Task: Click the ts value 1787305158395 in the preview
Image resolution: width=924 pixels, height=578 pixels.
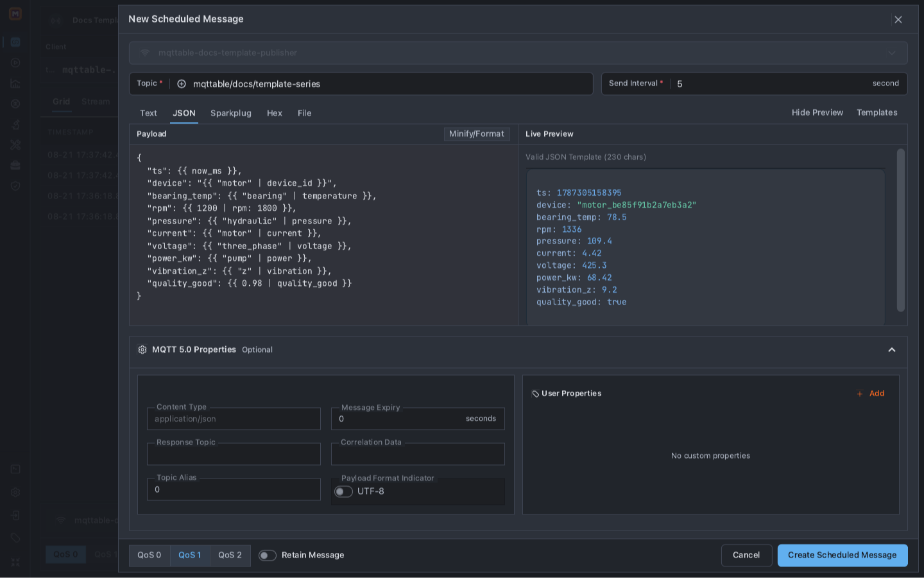Action: coord(589,193)
